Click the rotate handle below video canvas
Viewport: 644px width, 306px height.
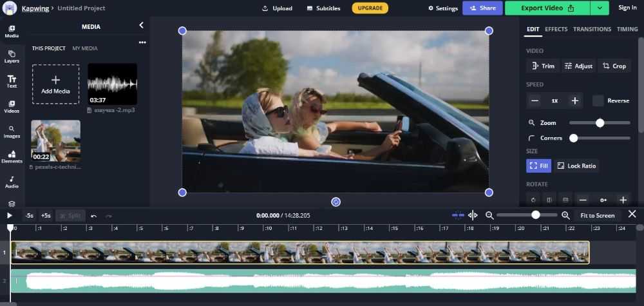[336, 202]
